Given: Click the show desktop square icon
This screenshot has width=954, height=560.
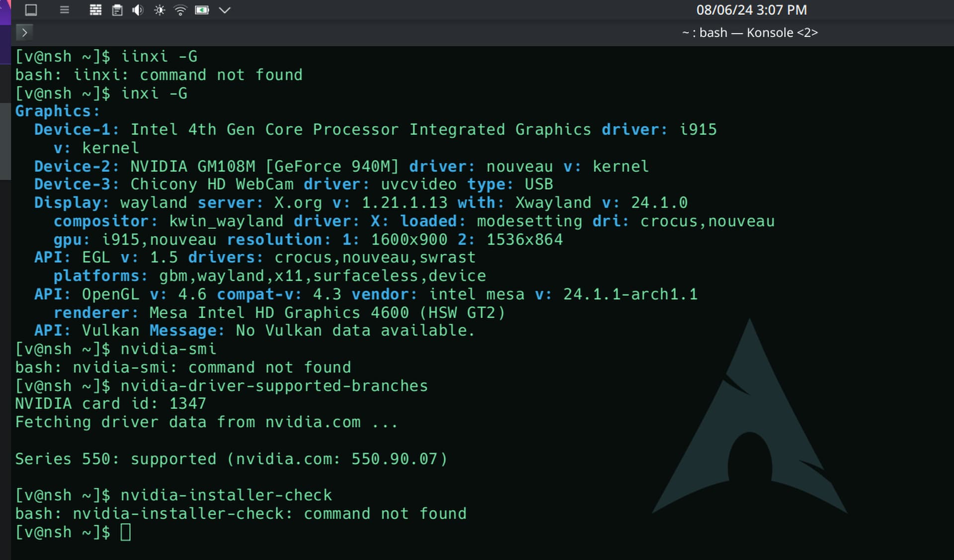Looking at the screenshot, I should click(31, 10).
